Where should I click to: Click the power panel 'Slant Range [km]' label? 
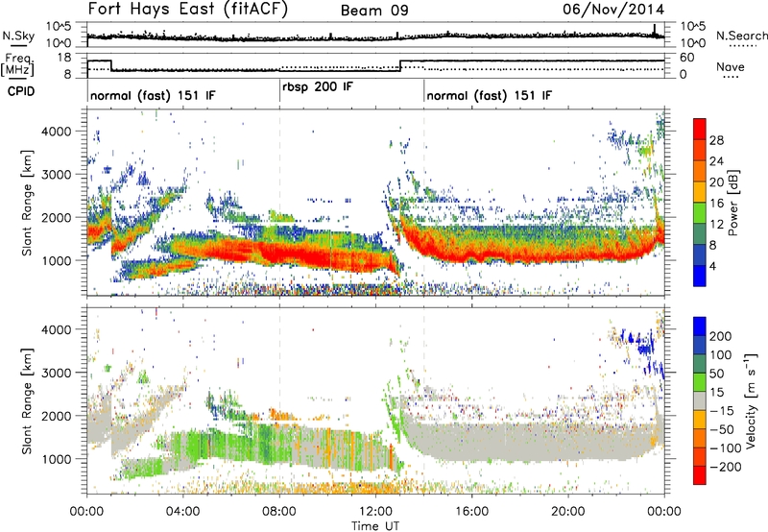[27, 203]
